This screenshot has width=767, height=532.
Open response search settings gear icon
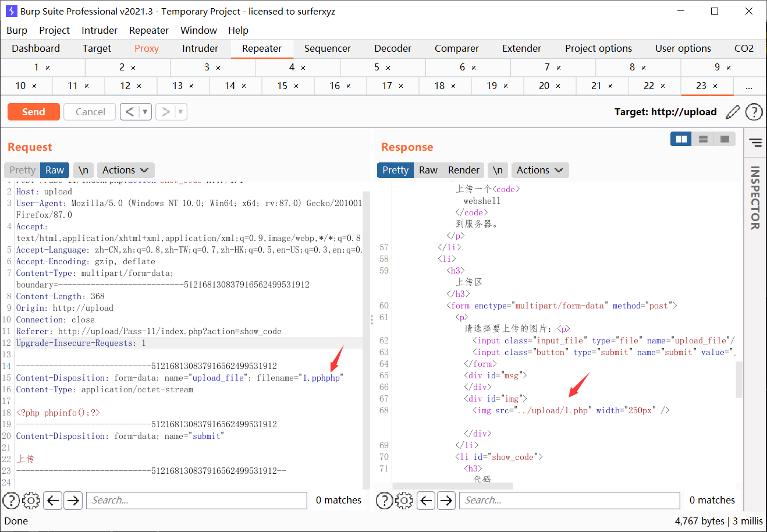tap(404, 500)
